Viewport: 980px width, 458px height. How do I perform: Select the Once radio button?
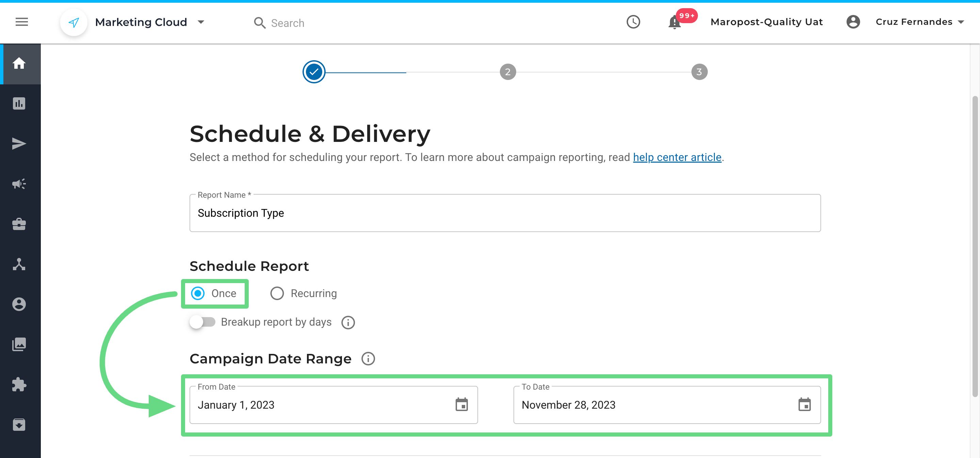198,293
